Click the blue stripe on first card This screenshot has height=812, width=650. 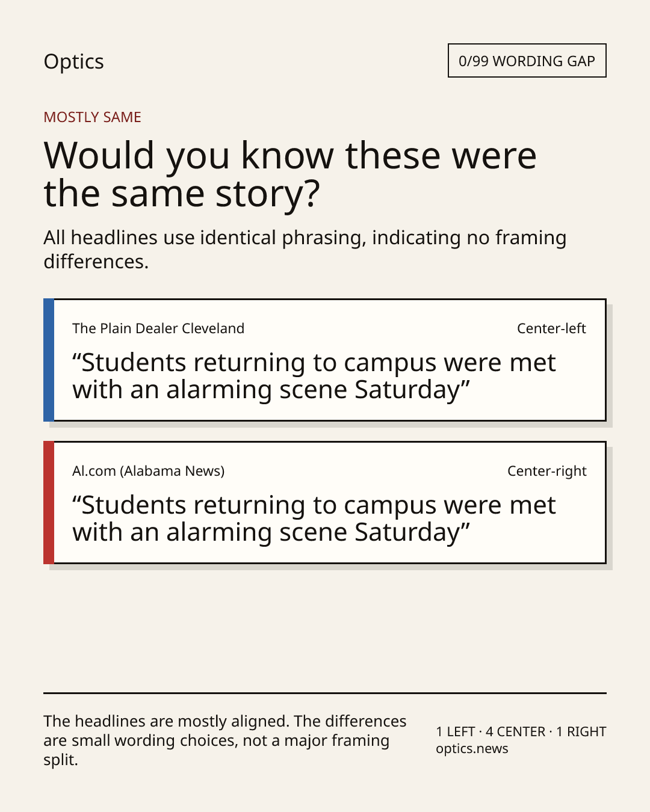(49, 360)
